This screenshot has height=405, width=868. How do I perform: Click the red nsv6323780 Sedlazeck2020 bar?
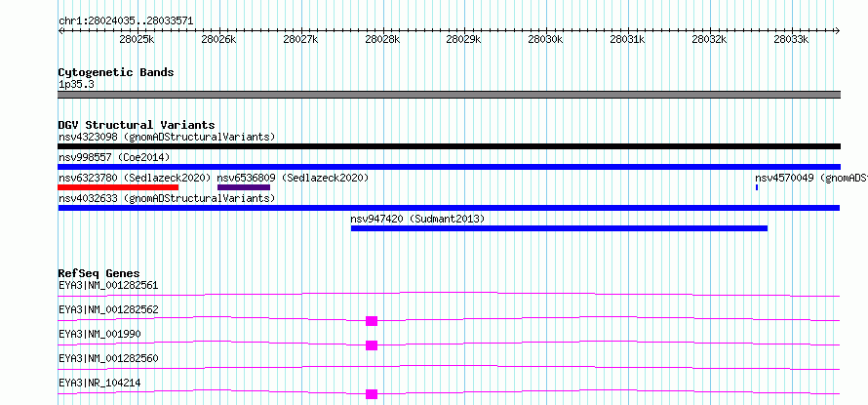[x=118, y=187]
